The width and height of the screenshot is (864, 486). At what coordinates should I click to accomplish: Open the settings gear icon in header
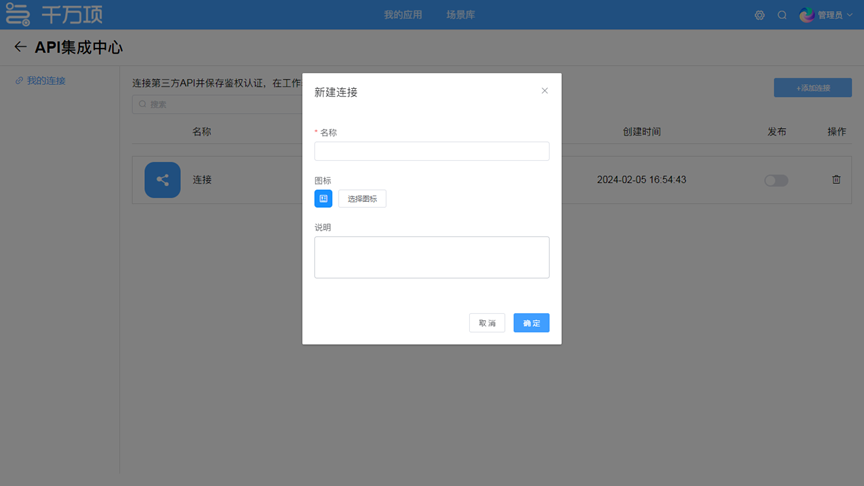[760, 15]
